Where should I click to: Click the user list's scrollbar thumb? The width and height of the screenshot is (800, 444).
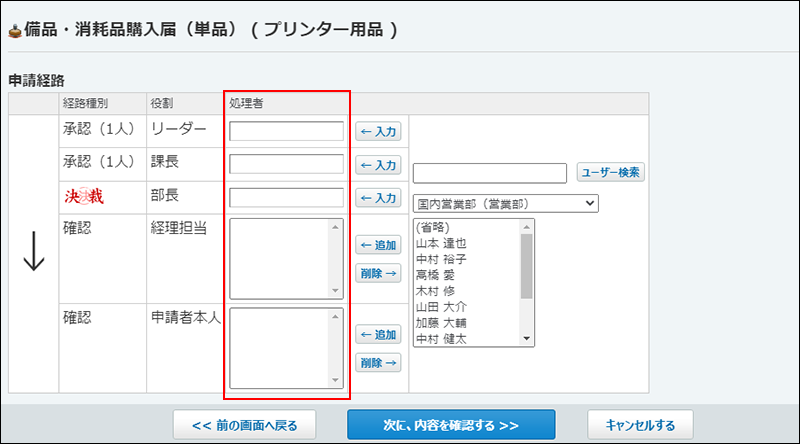527,266
